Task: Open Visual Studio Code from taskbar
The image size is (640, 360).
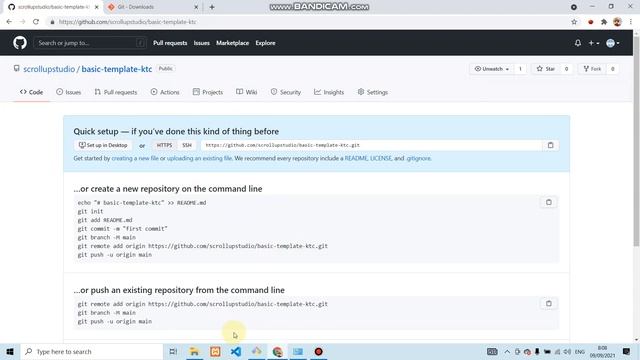Action: click(236, 351)
